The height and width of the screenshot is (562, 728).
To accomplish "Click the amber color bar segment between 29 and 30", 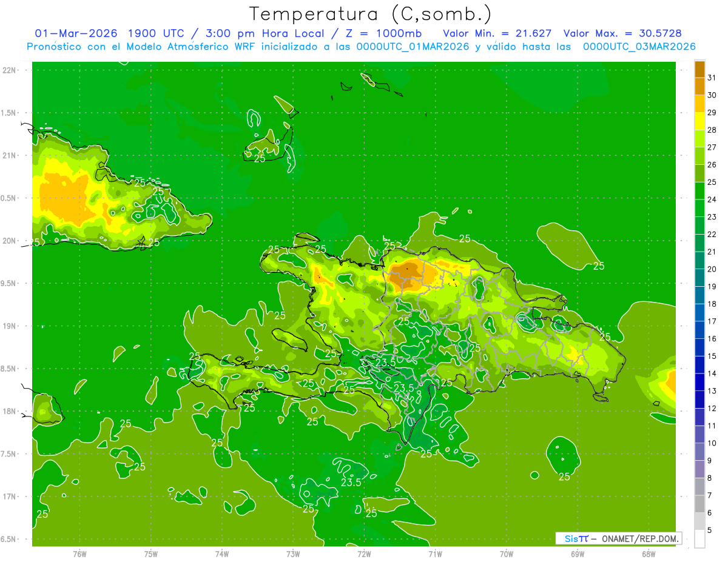I will 699,104.
